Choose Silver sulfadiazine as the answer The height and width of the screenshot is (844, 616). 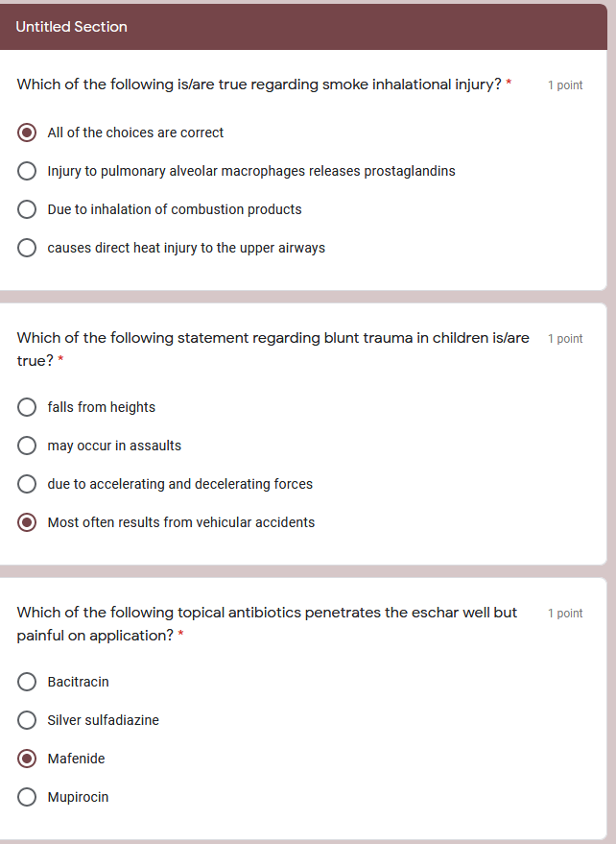[x=27, y=720]
